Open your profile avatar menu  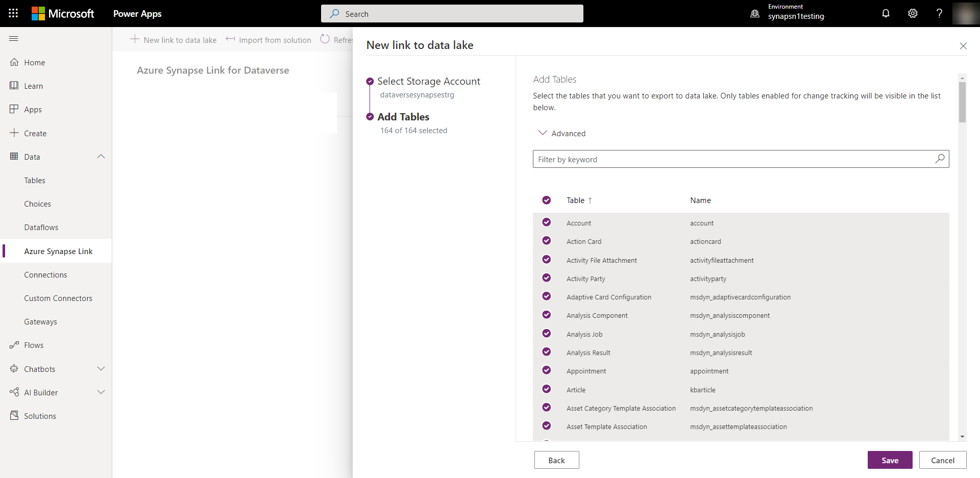pos(966,13)
